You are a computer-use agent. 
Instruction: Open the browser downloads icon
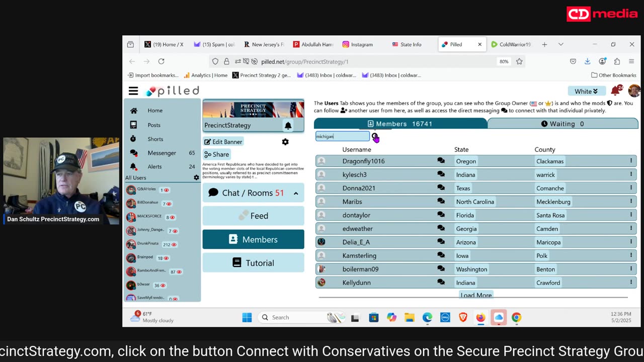click(x=587, y=61)
